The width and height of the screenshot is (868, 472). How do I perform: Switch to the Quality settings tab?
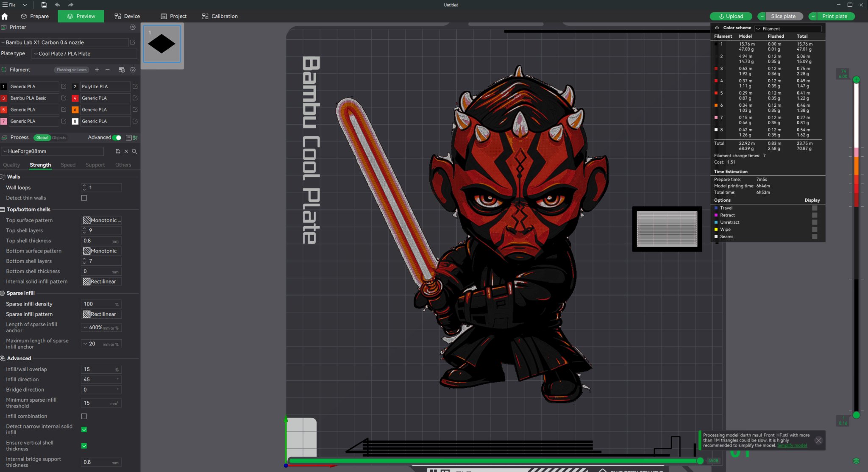pos(12,165)
